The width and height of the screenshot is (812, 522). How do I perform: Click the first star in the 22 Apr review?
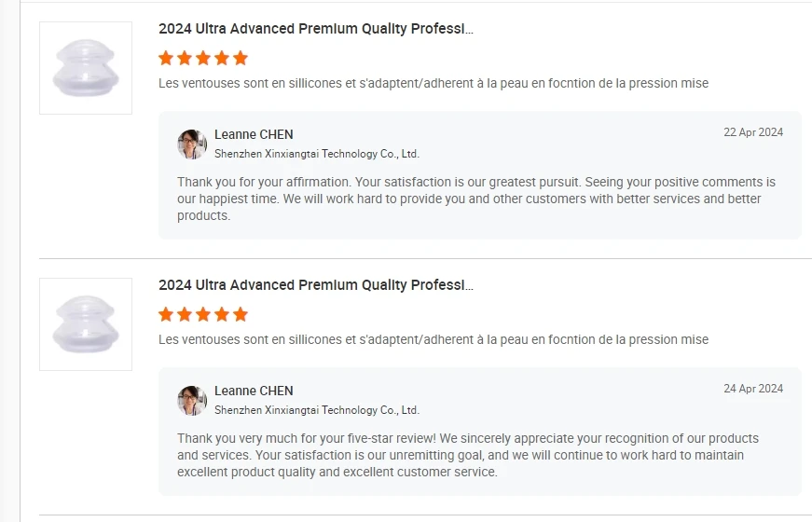(166, 58)
